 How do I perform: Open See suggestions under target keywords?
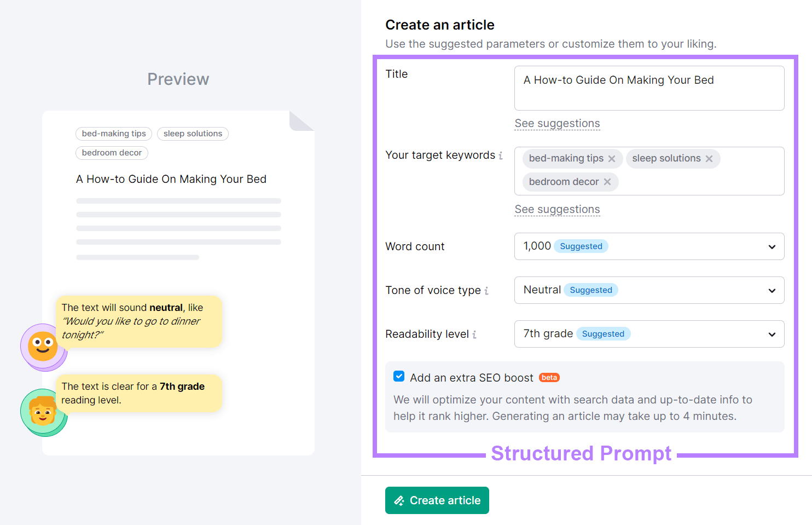pyautogui.click(x=557, y=209)
